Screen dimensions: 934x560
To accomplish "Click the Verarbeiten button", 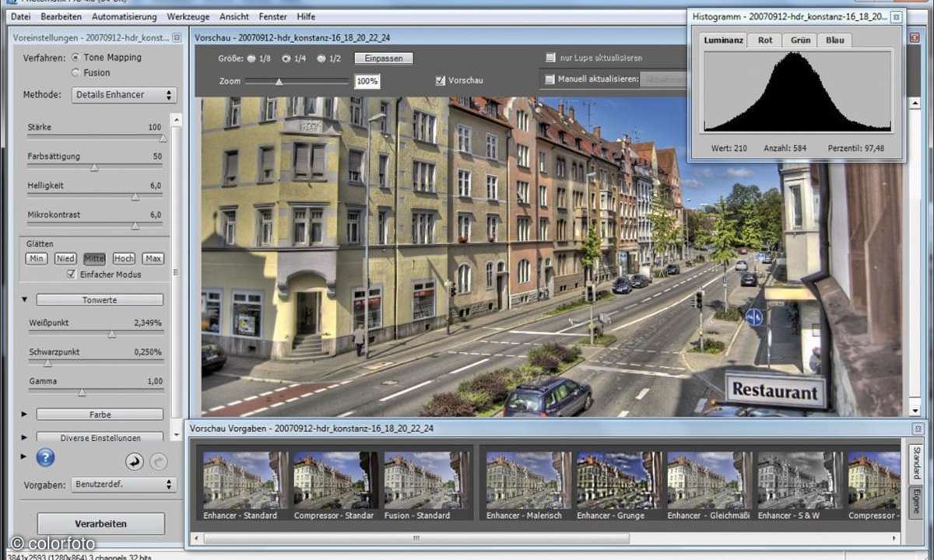I will click(101, 523).
